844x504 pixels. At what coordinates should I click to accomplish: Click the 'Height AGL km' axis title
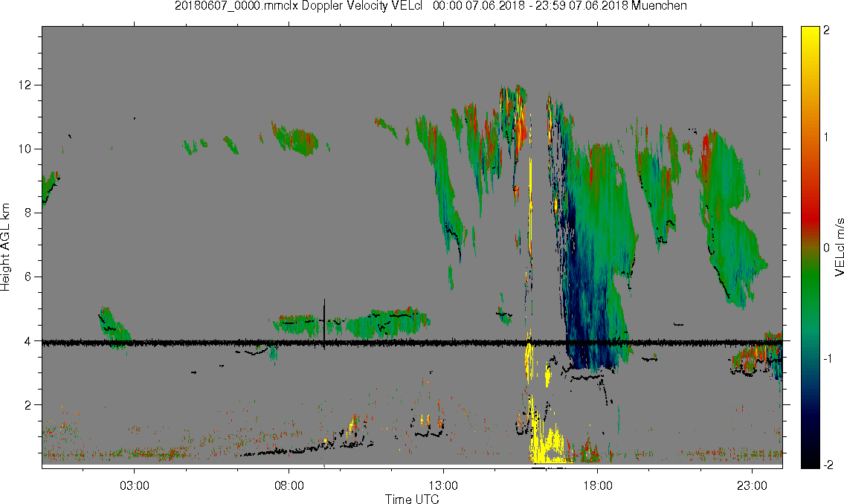point(5,248)
